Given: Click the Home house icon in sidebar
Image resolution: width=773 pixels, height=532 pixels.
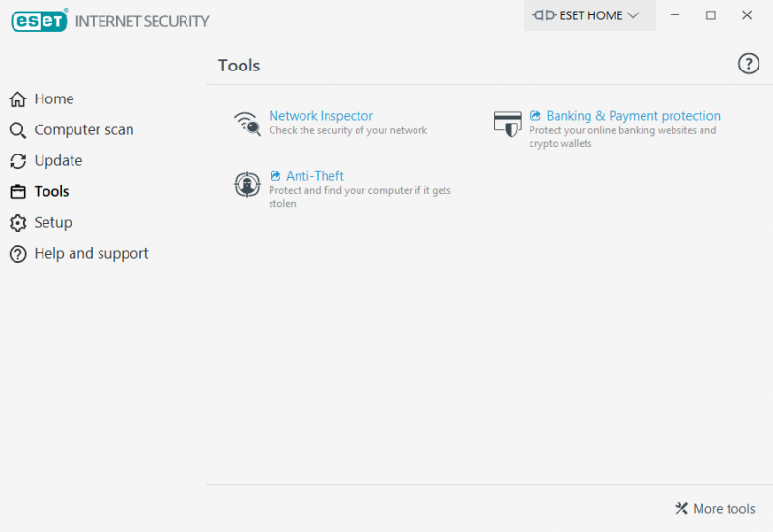Looking at the screenshot, I should pos(17,99).
